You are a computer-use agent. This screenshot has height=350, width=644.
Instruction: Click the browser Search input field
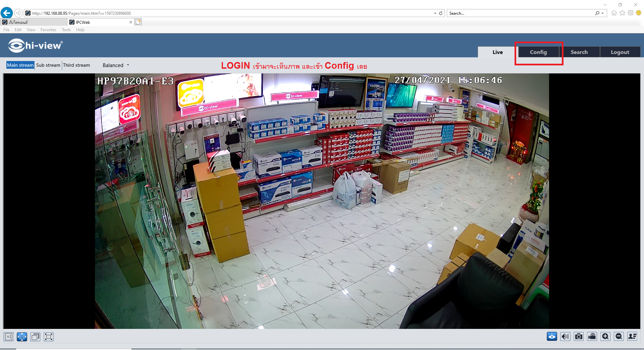pos(520,13)
